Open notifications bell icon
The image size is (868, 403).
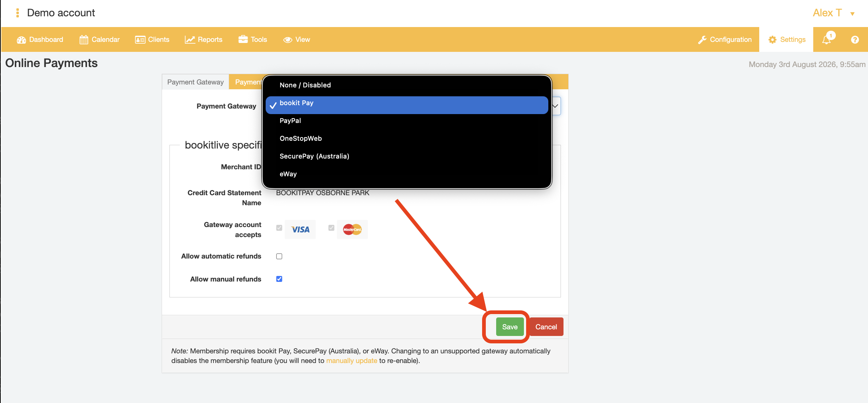[827, 39]
